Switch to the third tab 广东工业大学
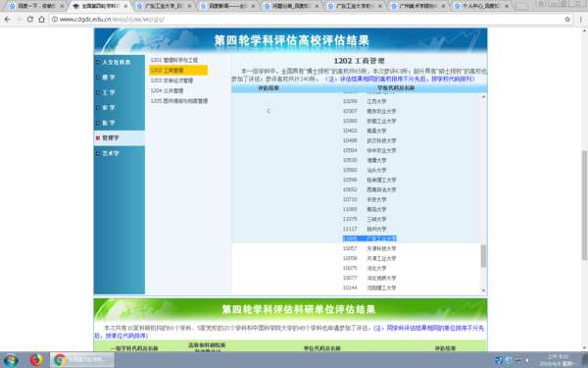Screen dimensions: 588x368 tap(164, 6)
